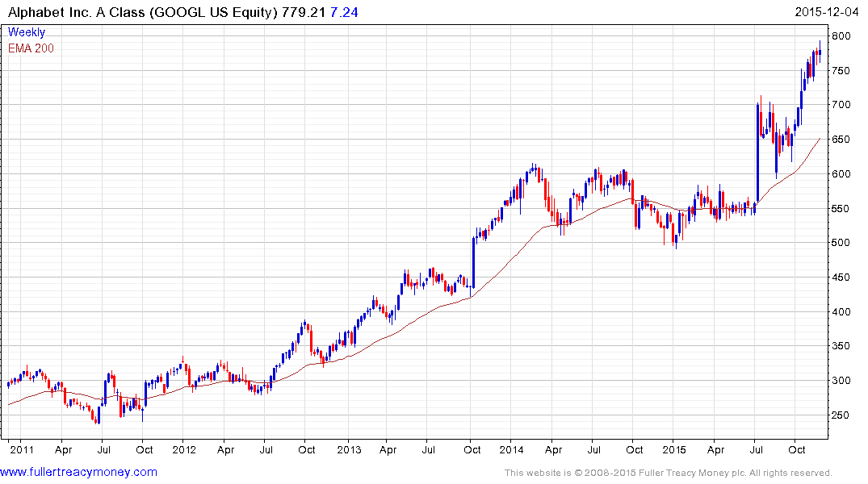This screenshot has height=484, width=868.
Task: Click the 500 price axis label
Action: [x=841, y=242]
